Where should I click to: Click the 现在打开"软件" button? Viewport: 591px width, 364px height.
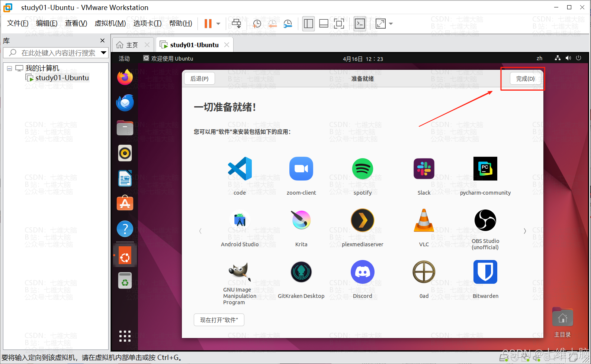(x=219, y=320)
